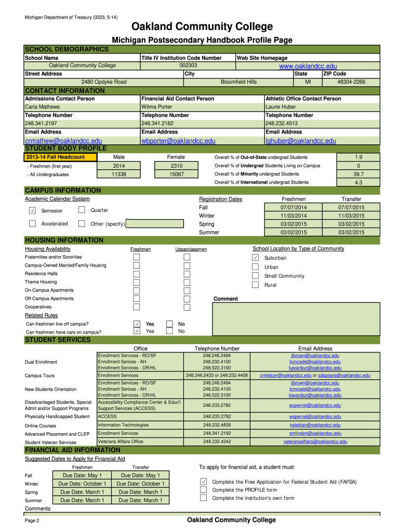Tick the Quarter checkbox

tap(82, 210)
